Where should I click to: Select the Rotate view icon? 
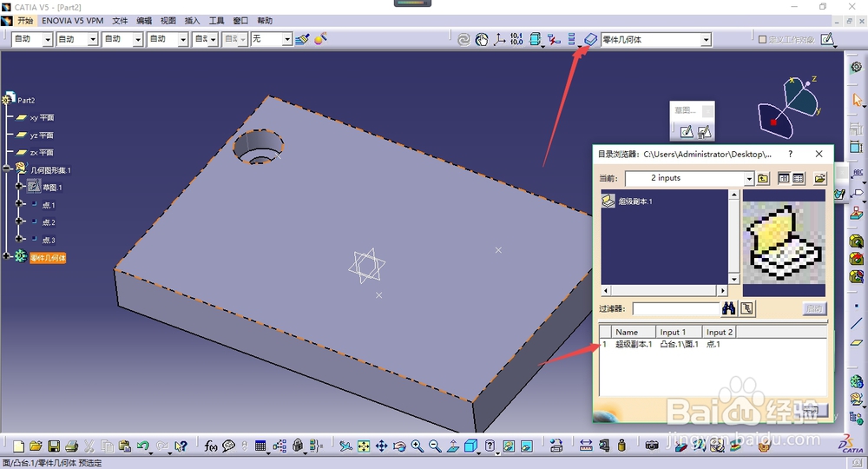(399, 446)
